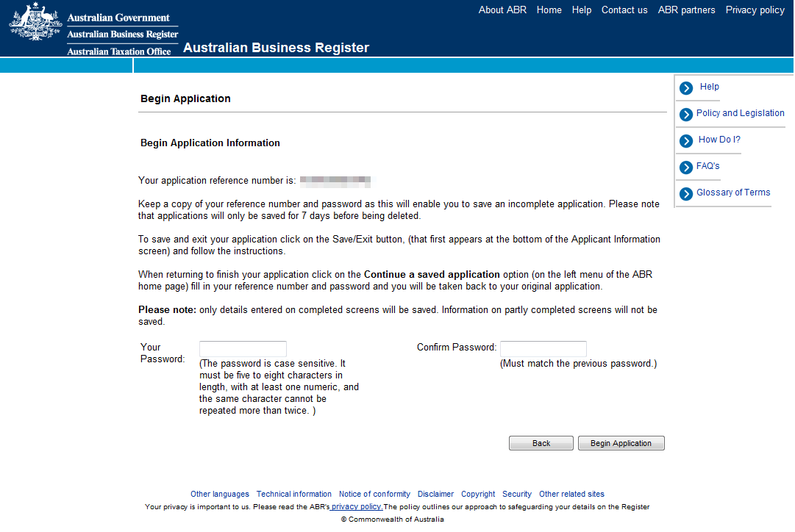Screen dimensions: 795x532
Task: Click the Confirm Password text box
Action: [543, 349]
